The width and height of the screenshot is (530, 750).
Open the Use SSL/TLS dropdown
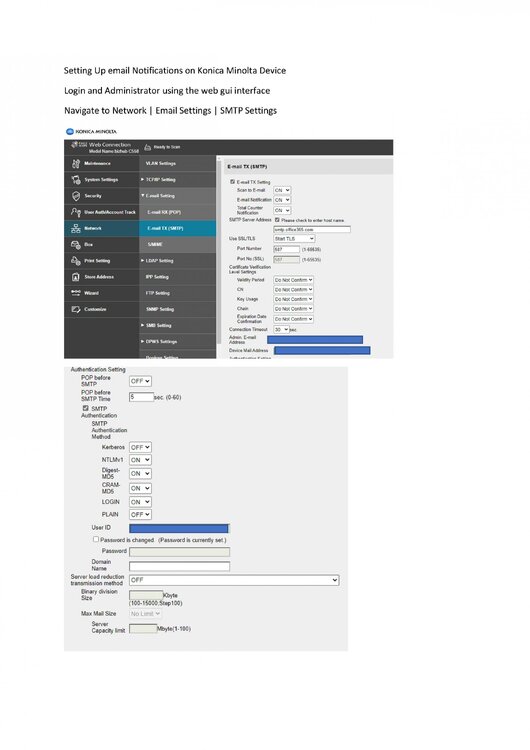[x=294, y=238]
